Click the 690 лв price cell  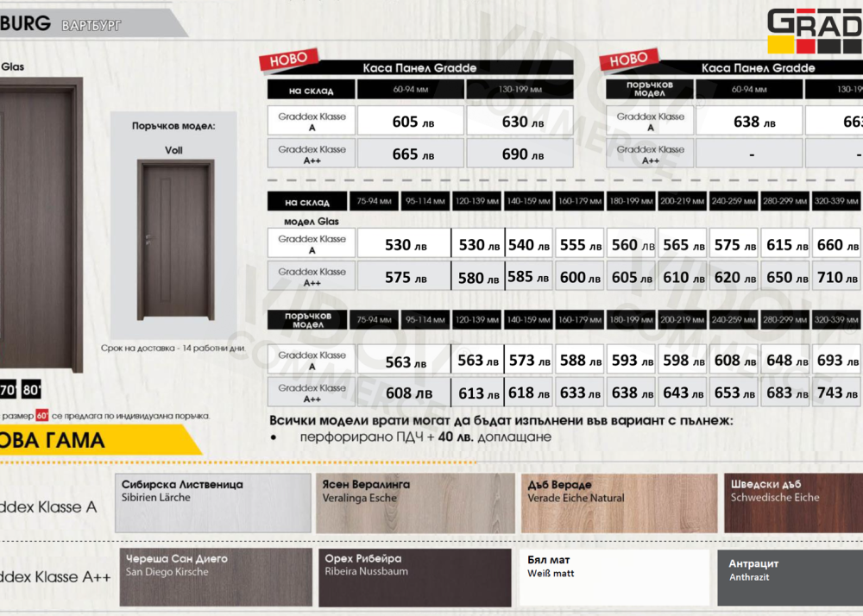520,154
